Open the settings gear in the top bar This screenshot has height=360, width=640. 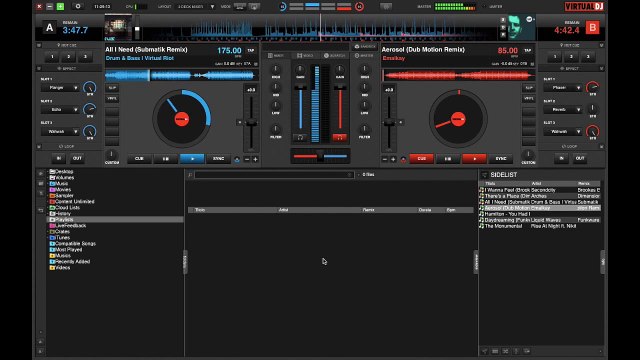(x=78, y=7)
